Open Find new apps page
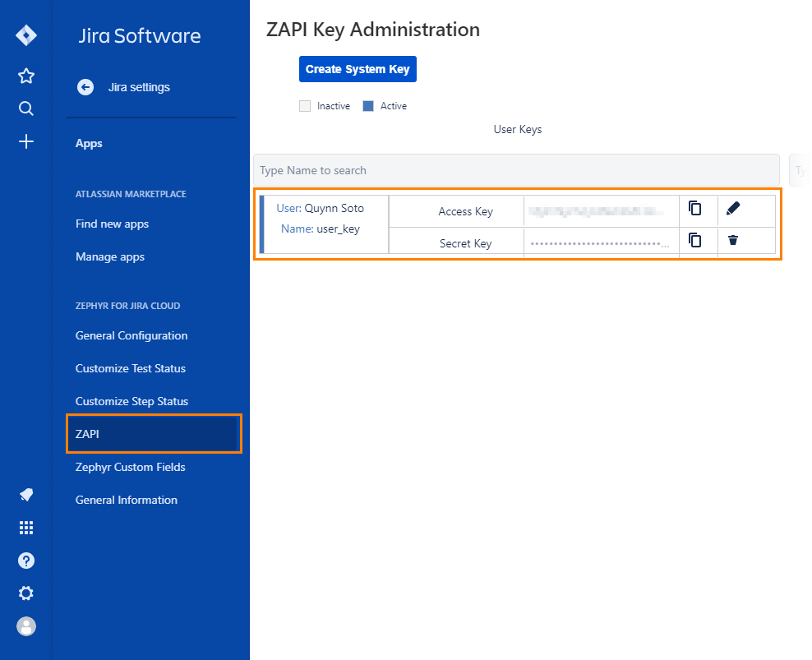 (x=113, y=224)
